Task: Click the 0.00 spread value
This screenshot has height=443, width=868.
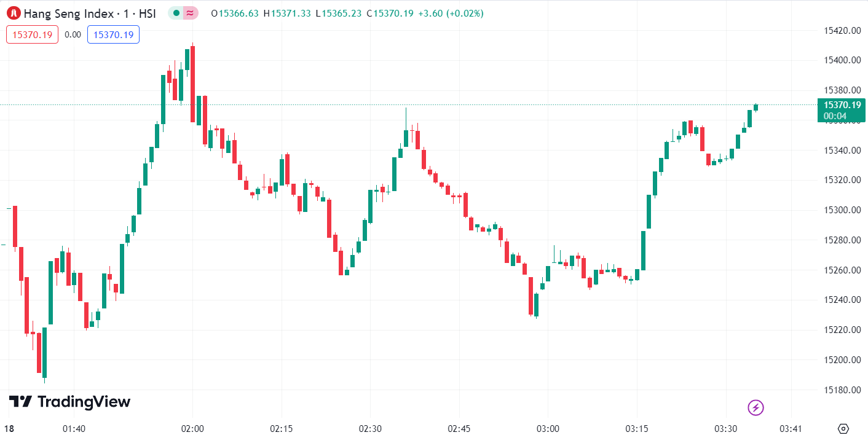Action: pyautogui.click(x=73, y=34)
